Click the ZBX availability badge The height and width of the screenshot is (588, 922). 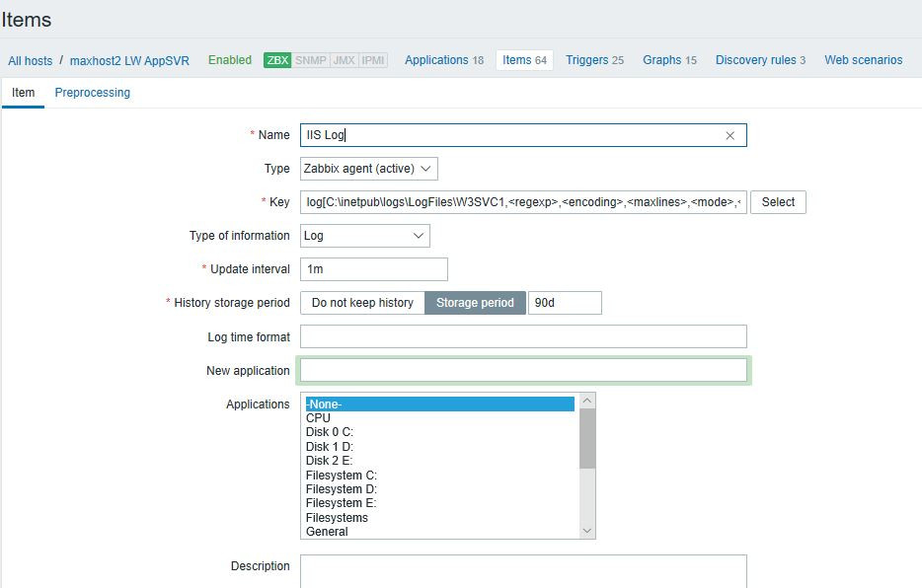[x=277, y=60]
